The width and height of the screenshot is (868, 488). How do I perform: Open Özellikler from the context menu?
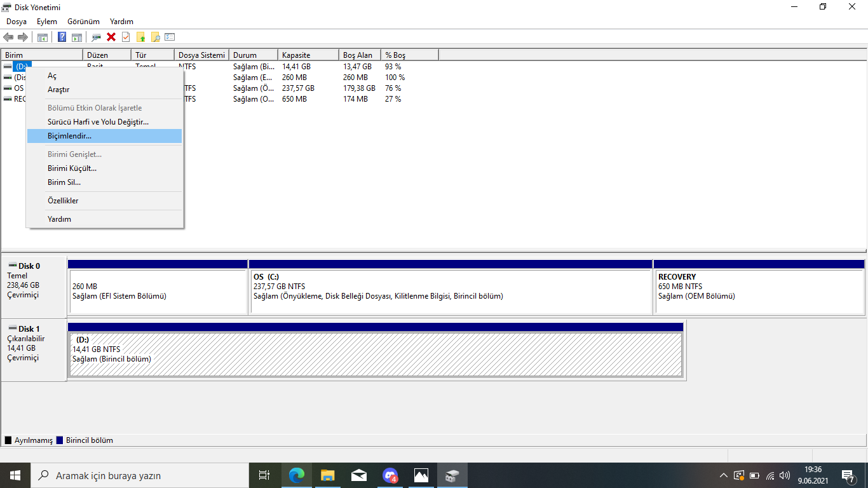pyautogui.click(x=105, y=201)
